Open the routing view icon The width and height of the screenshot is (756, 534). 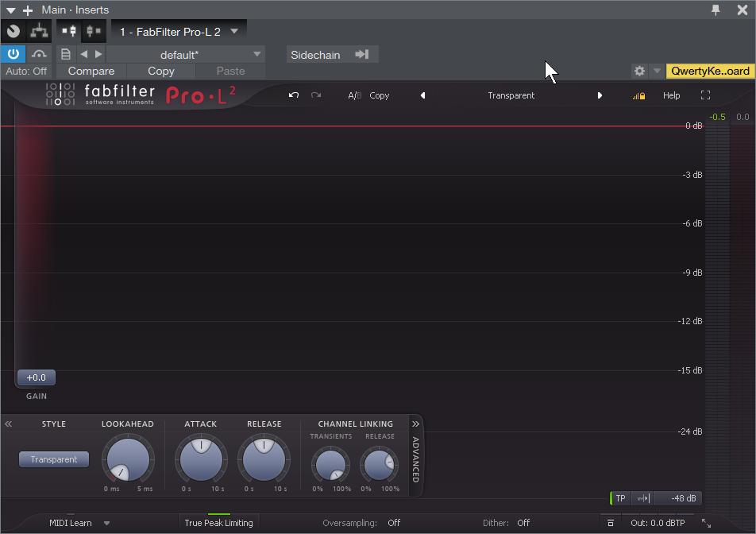point(39,31)
